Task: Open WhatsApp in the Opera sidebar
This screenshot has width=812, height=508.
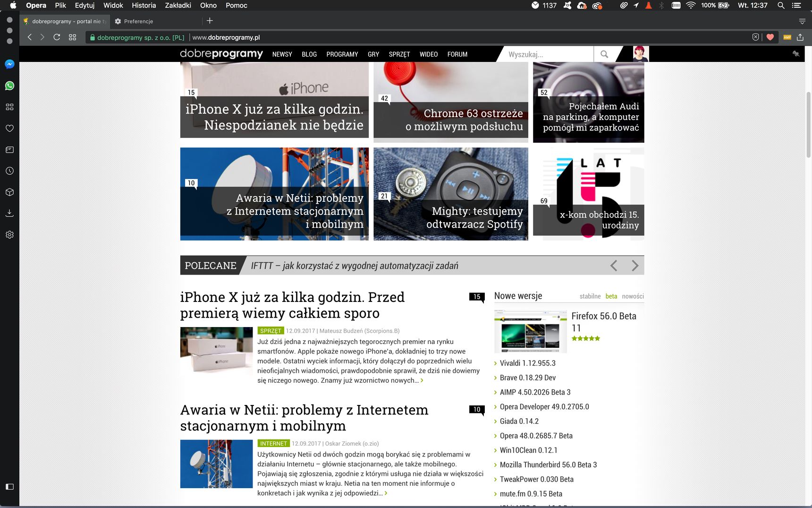Action: pyautogui.click(x=9, y=86)
